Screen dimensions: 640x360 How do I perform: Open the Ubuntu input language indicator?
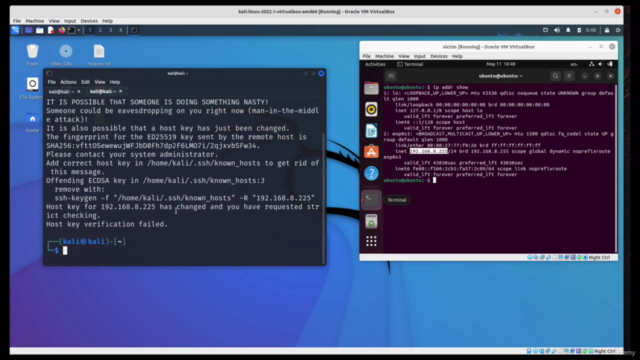[x=574, y=64]
